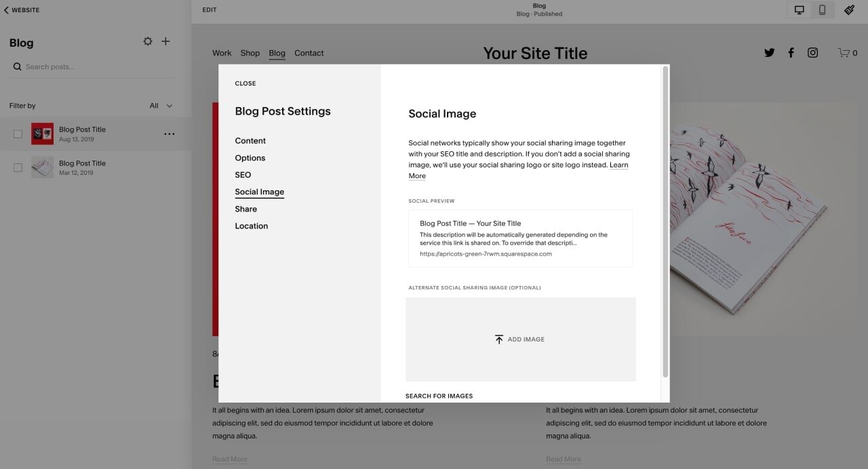Open Options section in Blog Post Settings

coord(250,158)
